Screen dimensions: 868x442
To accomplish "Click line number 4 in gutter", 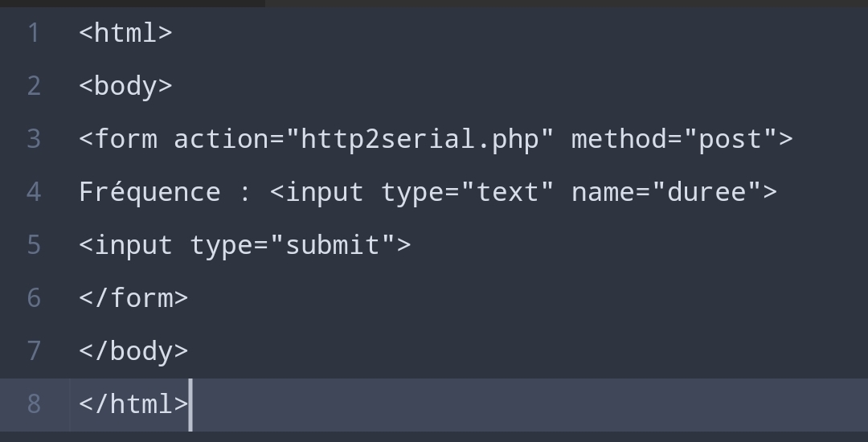I will click(34, 193).
